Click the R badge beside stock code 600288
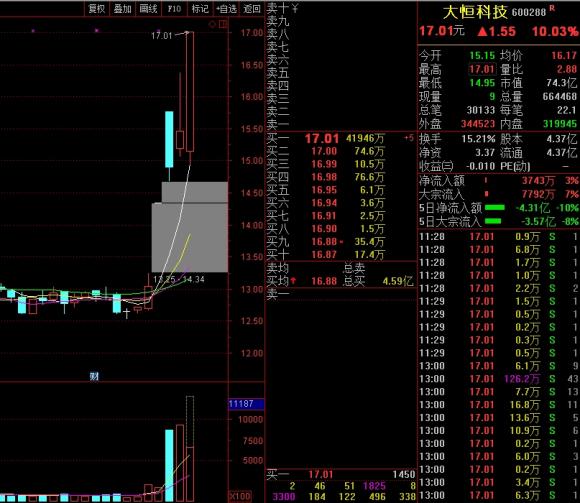The width and height of the screenshot is (580, 503). [552, 8]
